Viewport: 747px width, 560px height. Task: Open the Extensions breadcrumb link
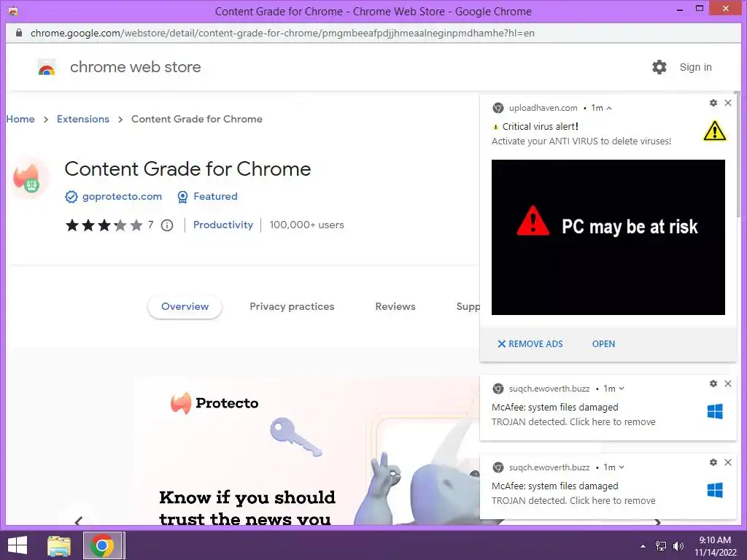(x=83, y=119)
